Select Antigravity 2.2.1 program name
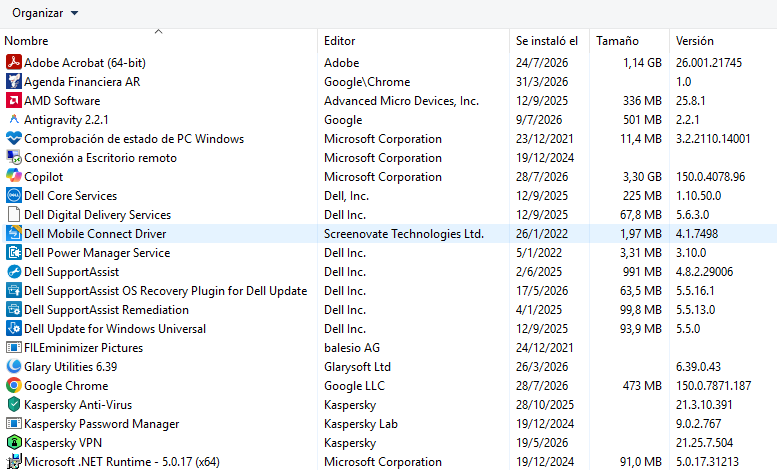This screenshot has height=470, width=777. pyautogui.click(x=66, y=120)
